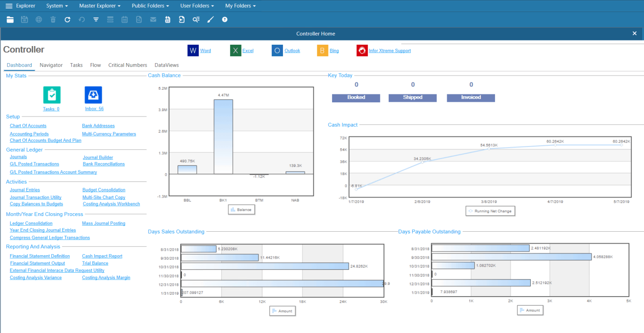Click the search list toolbar icon
The width and height of the screenshot is (644, 333).
[196, 19]
